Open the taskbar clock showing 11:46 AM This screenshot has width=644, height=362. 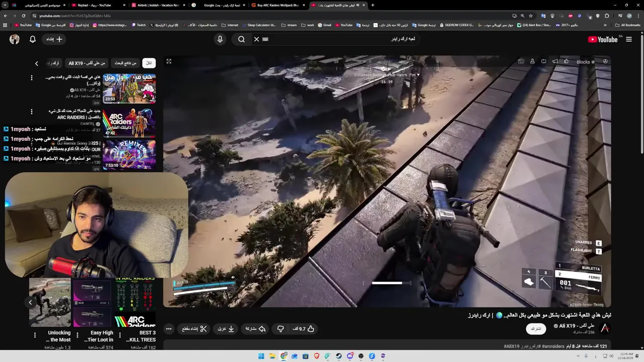pos(627,356)
